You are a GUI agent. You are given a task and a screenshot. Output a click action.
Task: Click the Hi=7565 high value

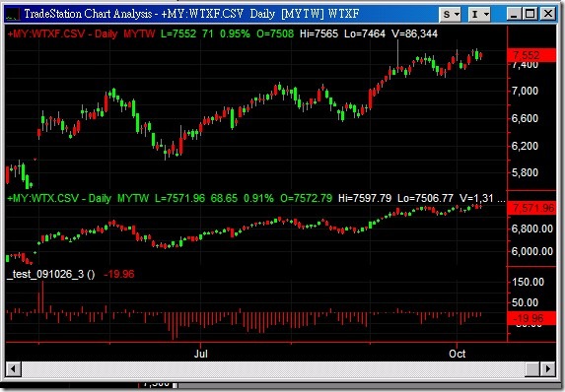click(318, 33)
